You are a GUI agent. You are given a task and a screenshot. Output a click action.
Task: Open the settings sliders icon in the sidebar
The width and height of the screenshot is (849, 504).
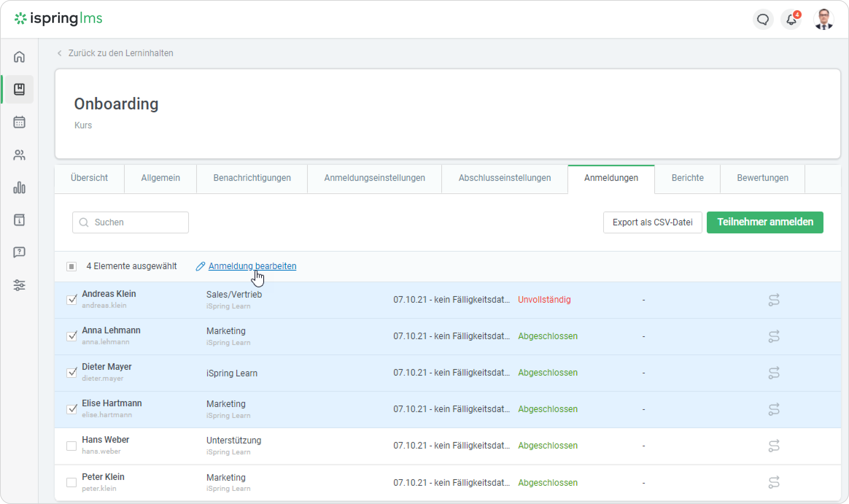click(x=19, y=285)
